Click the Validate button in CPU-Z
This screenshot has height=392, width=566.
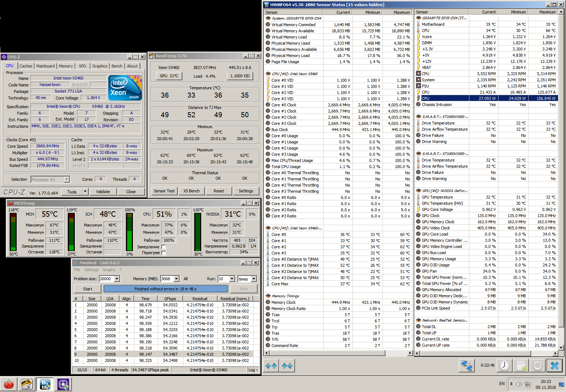pos(103,192)
